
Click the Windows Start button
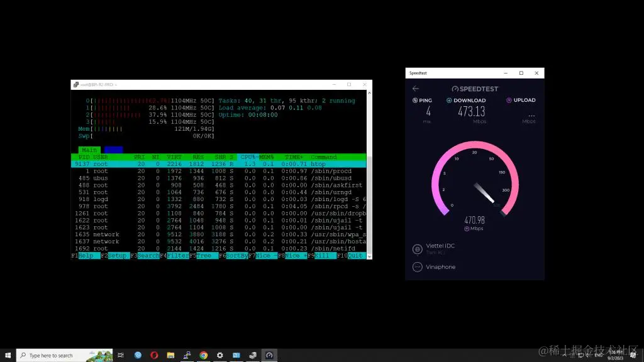[x=8, y=355]
